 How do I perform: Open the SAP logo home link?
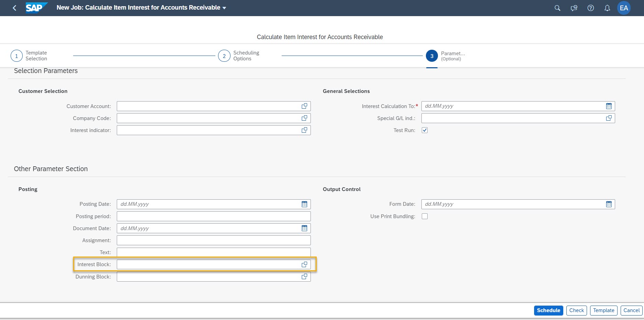coord(36,8)
